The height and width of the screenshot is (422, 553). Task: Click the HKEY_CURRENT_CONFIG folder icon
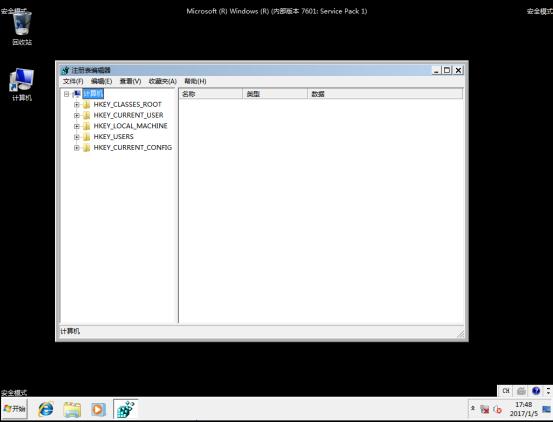(x=86, y=148)
